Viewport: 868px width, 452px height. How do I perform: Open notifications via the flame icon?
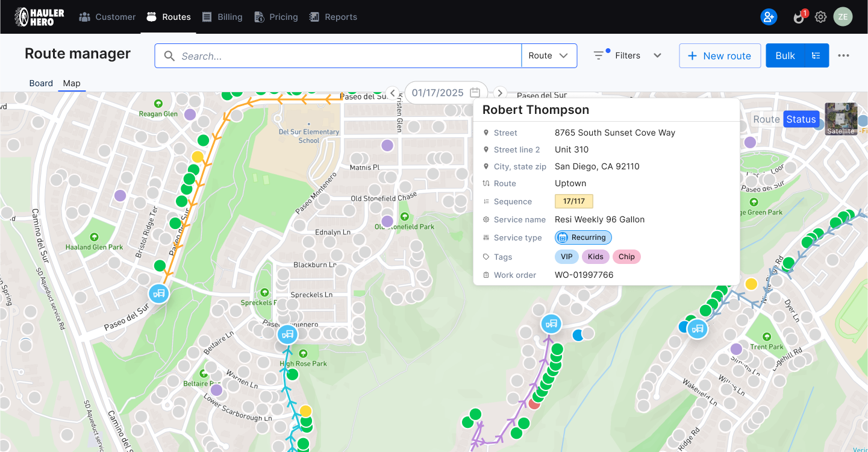pyautogui.click(x=798, y=17)
